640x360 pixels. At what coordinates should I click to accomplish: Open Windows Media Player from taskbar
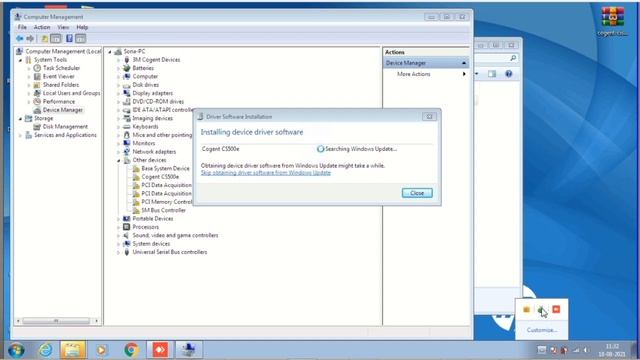[101, 350]
